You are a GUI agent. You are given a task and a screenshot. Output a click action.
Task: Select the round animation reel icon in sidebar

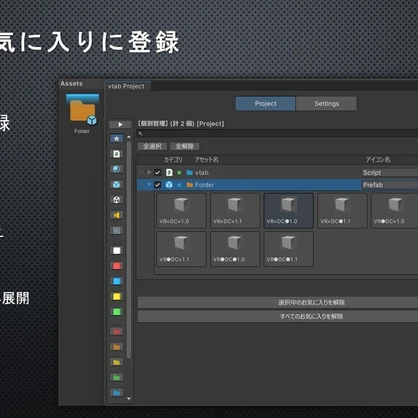[x=116, y=200]
